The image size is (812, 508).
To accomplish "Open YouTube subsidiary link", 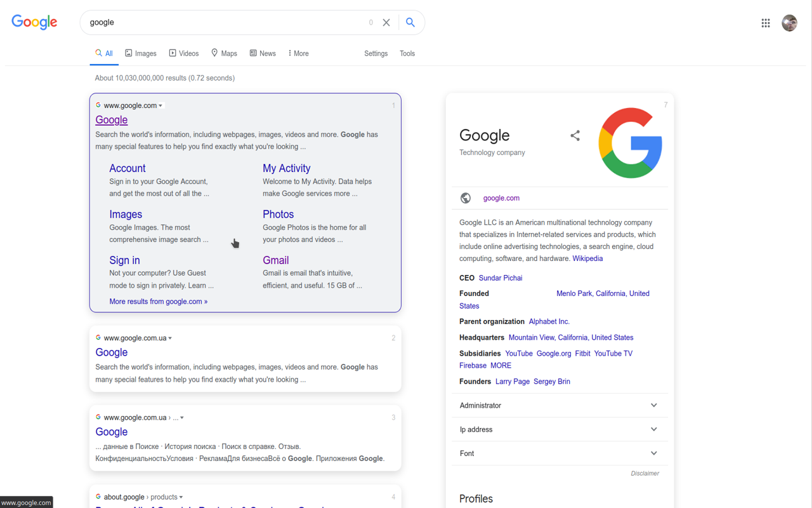I will 519,354.
